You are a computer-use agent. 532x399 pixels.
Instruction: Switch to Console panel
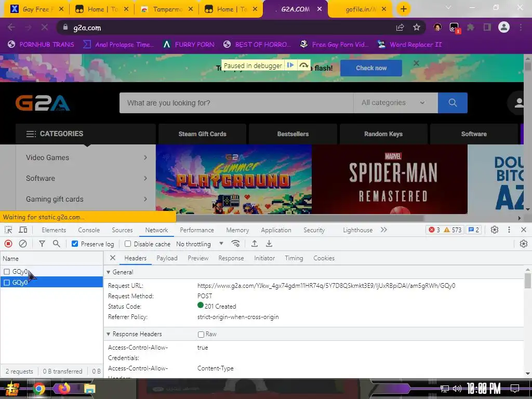(x=89, y=230)
